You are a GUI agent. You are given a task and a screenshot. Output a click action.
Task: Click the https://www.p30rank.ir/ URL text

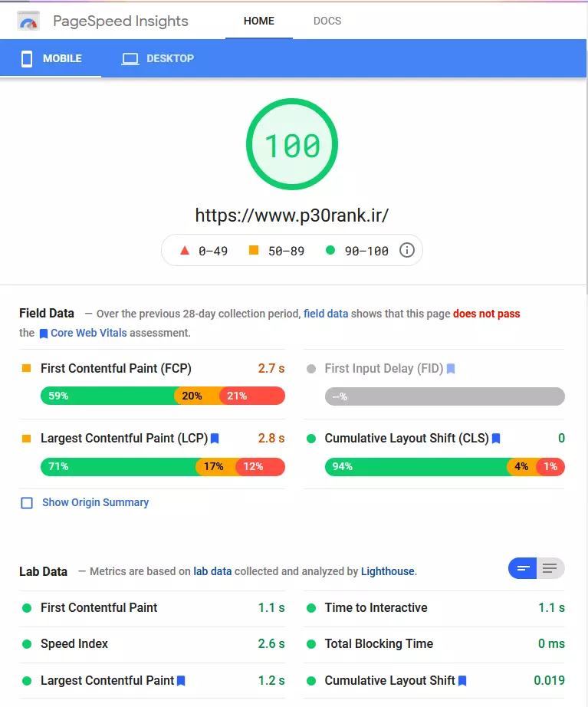coord(292,215)
